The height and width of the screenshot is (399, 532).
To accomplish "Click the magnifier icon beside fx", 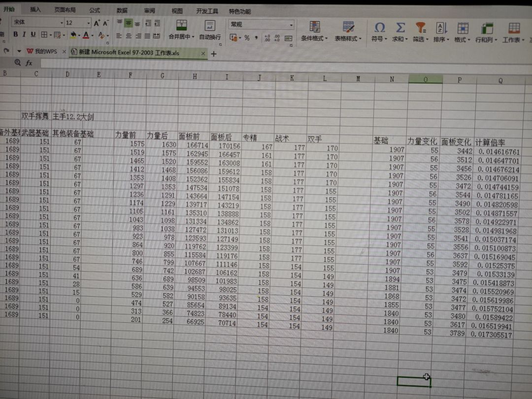I will point(18,62).
